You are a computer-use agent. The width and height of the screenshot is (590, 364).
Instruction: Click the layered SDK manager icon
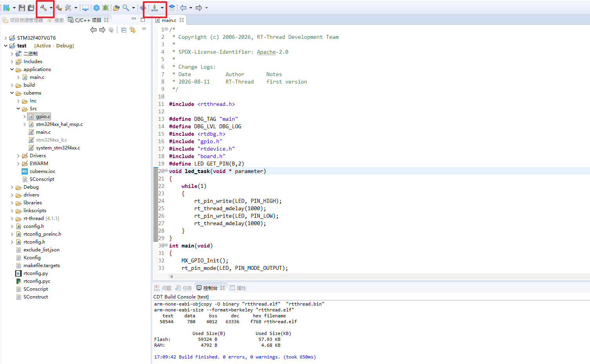point(172,7)
